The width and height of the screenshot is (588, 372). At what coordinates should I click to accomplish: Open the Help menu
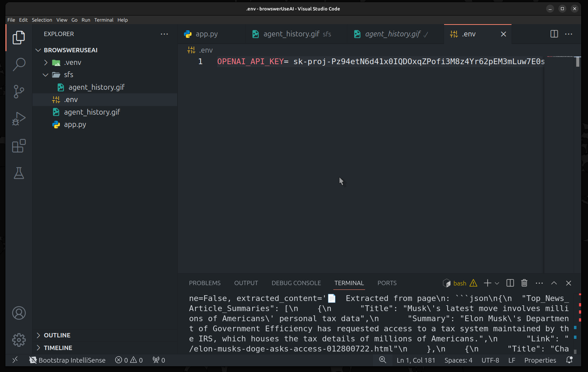coord(123,20)
